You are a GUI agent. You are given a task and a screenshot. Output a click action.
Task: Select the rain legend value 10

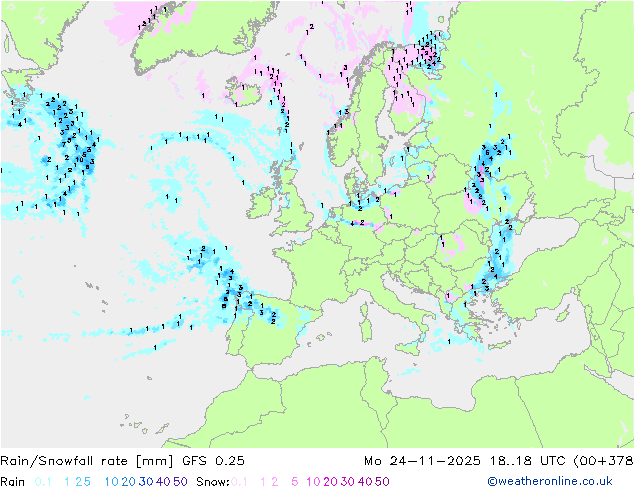112,482
